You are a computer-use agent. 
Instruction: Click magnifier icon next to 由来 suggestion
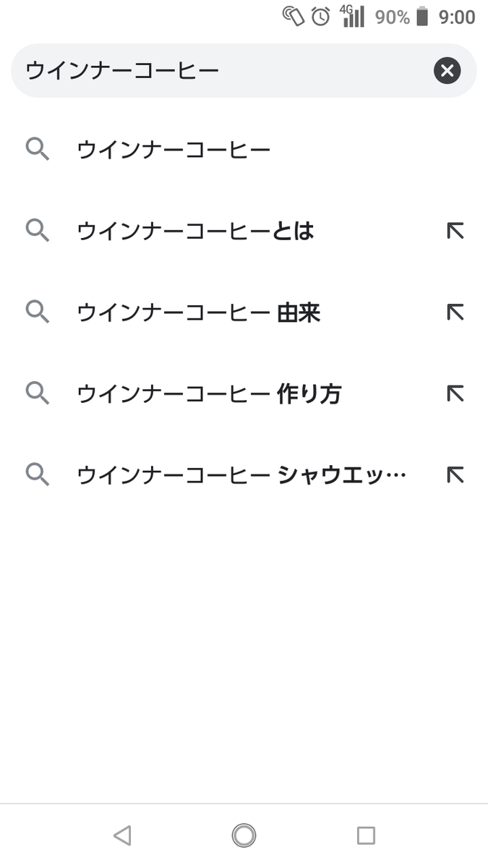(37, 312)
